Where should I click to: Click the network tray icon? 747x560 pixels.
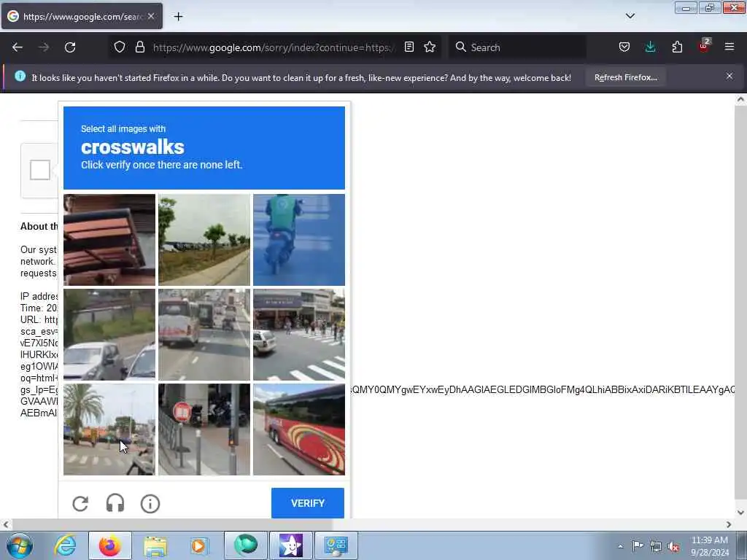[656, 546]
